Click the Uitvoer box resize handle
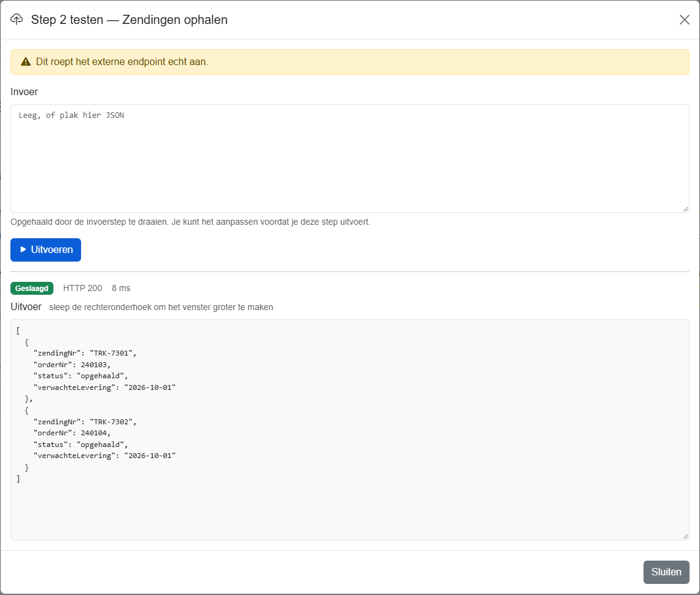 point(685,536)
